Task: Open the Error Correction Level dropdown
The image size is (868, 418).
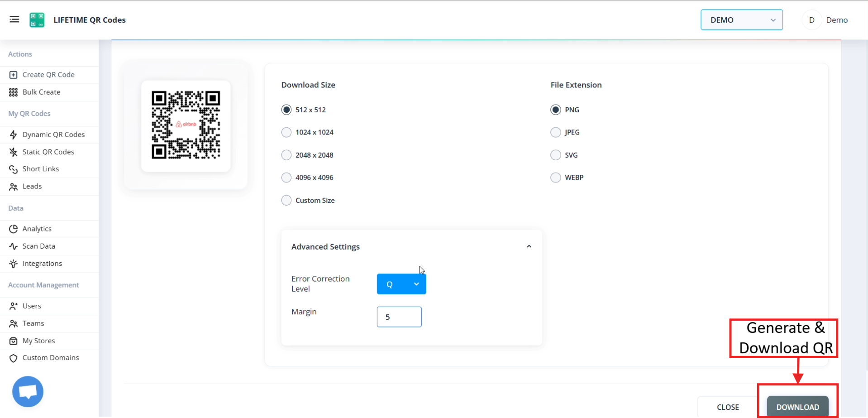Action: (401, 284)
